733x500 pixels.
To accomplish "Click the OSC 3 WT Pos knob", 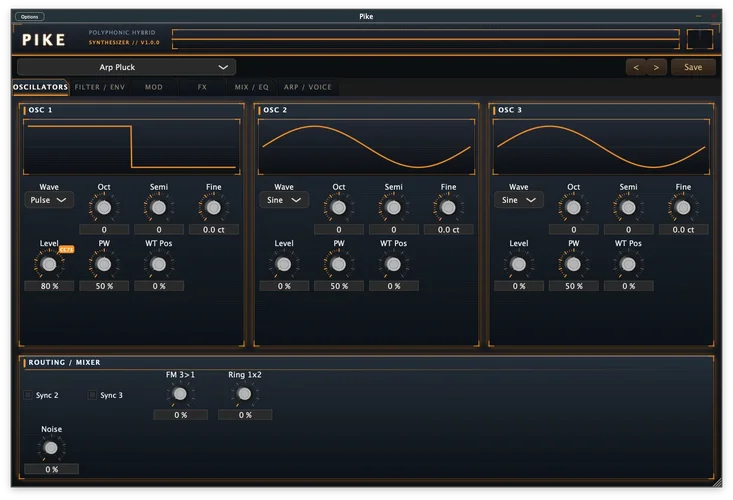I will [628, 264].
